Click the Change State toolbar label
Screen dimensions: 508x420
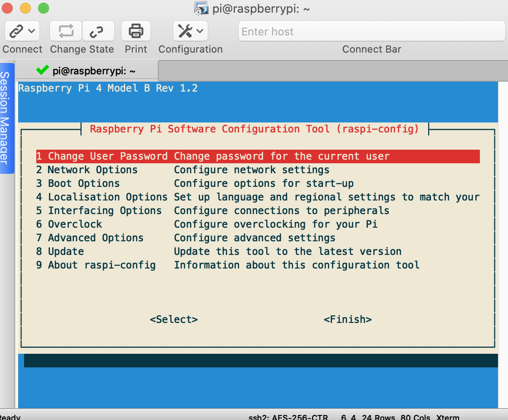(x=82, y=49)
